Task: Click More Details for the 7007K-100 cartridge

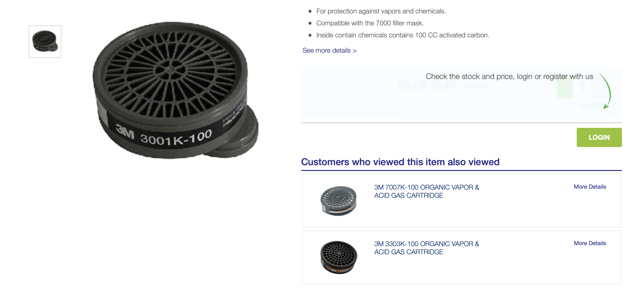Action: pos(590,187)
